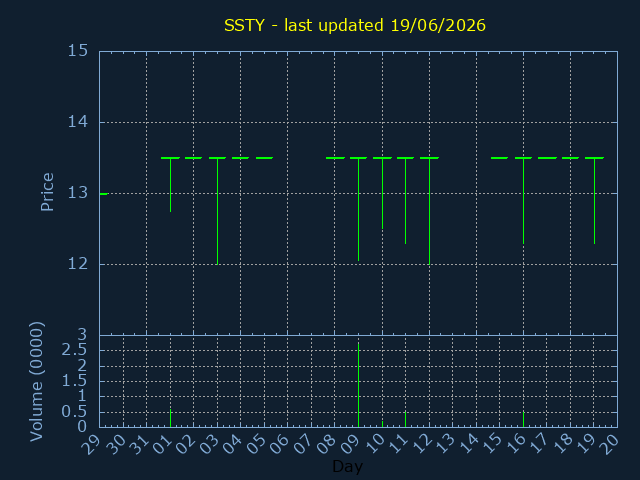Viewport: 640px width, 480px height.
Task: Click the price bar for day 11
Action: 405,200
